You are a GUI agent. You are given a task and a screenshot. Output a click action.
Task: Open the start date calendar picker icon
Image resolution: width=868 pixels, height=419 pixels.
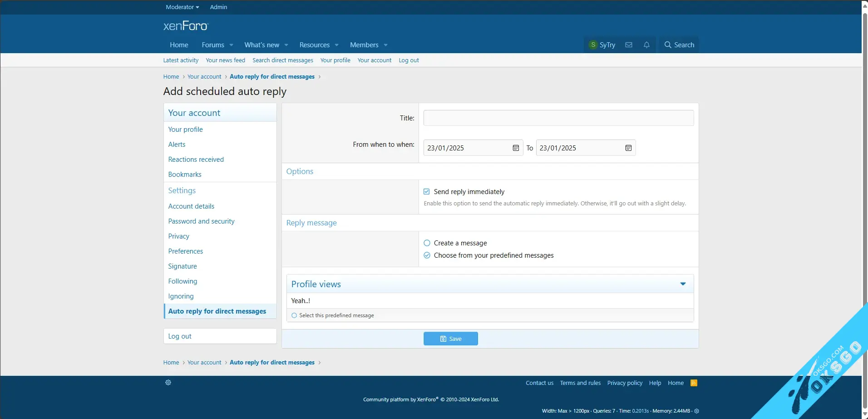516,148
